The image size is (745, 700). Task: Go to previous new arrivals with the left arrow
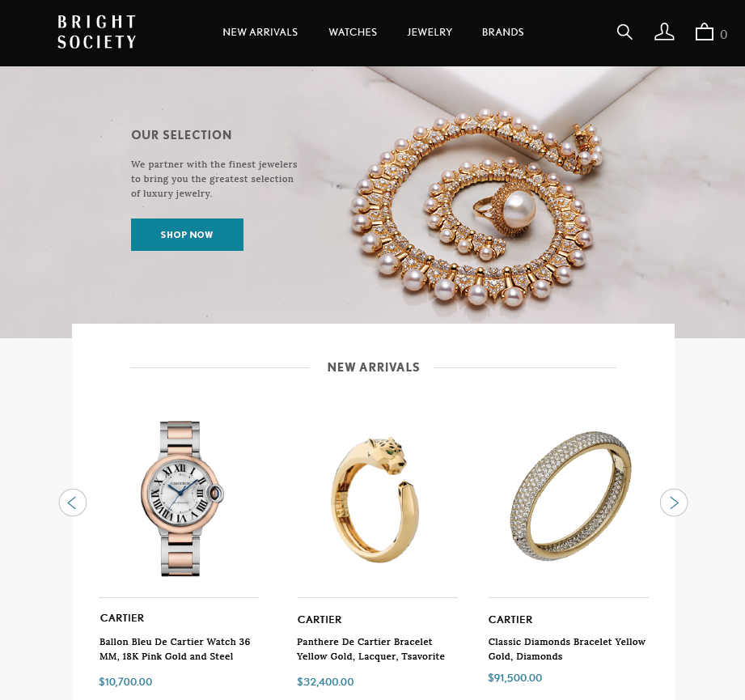tap(73, 503)
